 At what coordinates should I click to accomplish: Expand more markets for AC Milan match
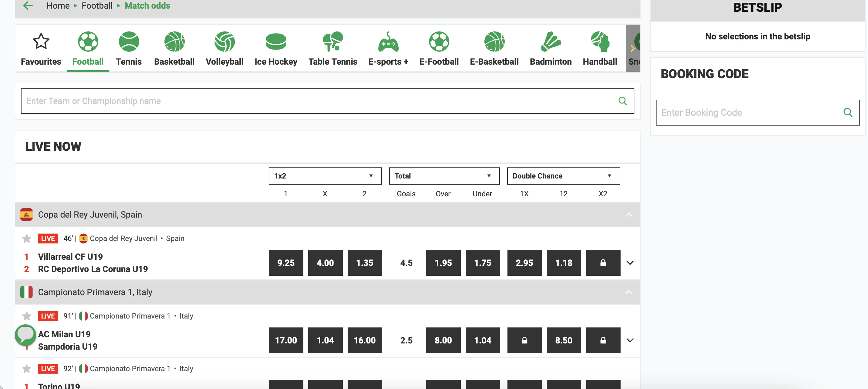(x=630, y=340)
